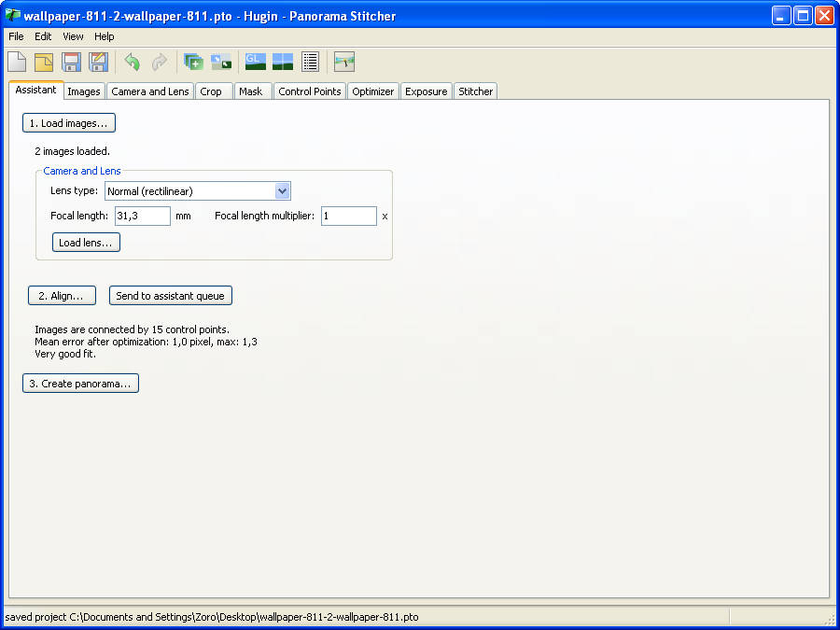The width and height of the screenshot is (840, 630).
Task: Select the Control Points tab
Action: (x=310, y=91)
